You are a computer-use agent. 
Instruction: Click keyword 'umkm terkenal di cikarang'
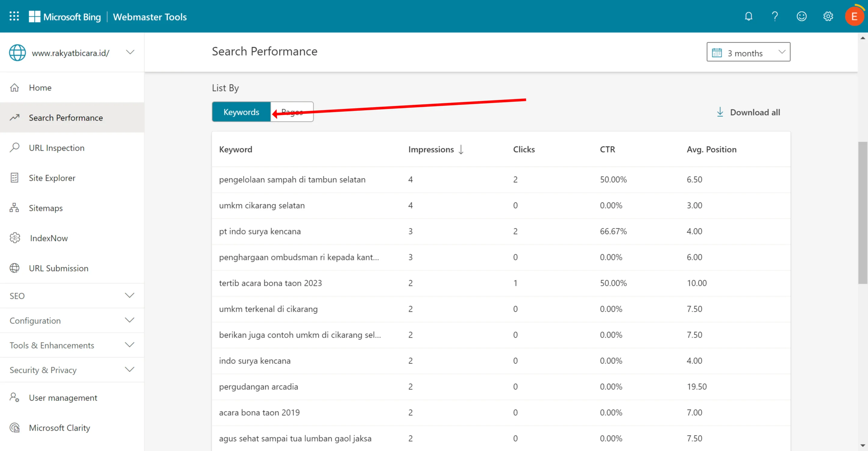click(x=268, y=309)
